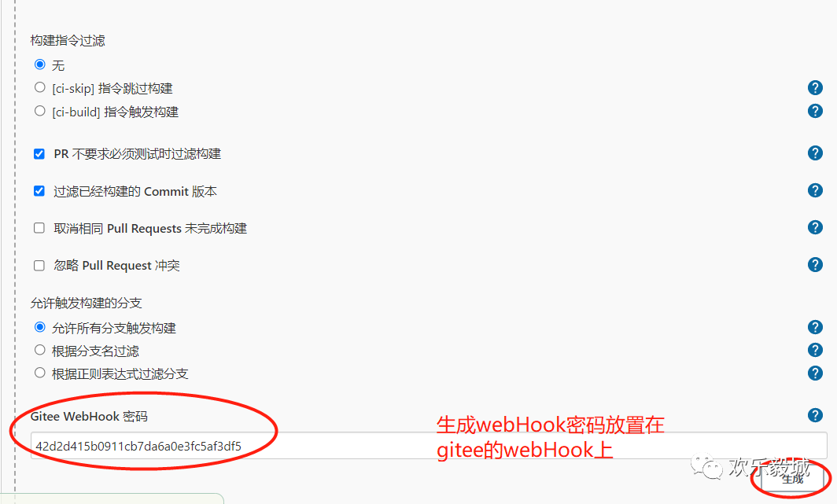Select the 无 radio option
This screenshot has height=504, width=837.
[x=39, y=64]
